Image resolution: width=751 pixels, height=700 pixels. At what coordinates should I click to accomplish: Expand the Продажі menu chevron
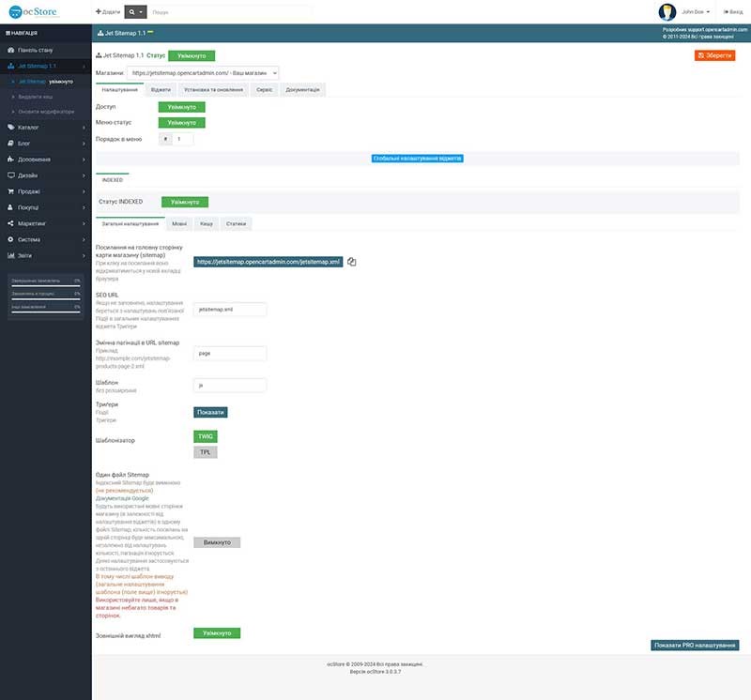point(84,191)
